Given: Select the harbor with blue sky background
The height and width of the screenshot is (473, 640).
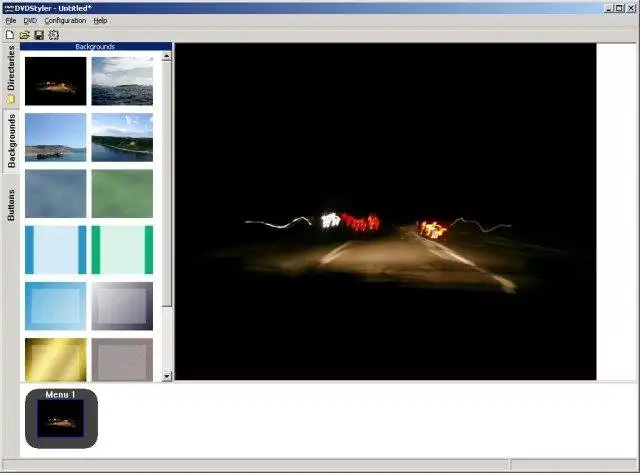Looking at the screenshot, I should tap(56, 138).
